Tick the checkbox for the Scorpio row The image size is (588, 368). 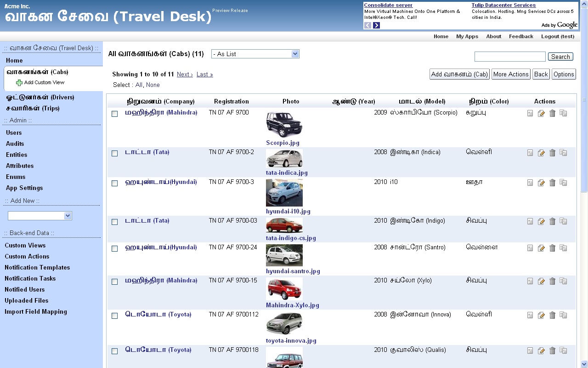(115, 114)
